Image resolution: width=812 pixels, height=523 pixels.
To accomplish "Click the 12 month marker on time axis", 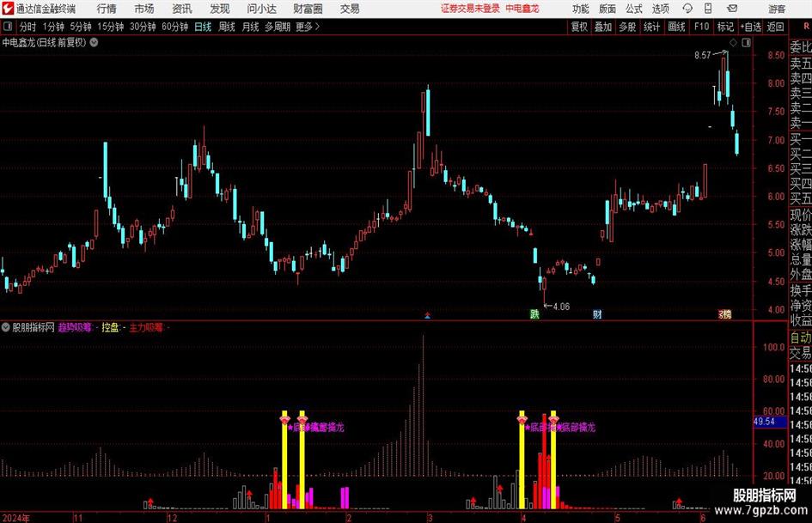I will pyautogui.click(x=172, y=518).
